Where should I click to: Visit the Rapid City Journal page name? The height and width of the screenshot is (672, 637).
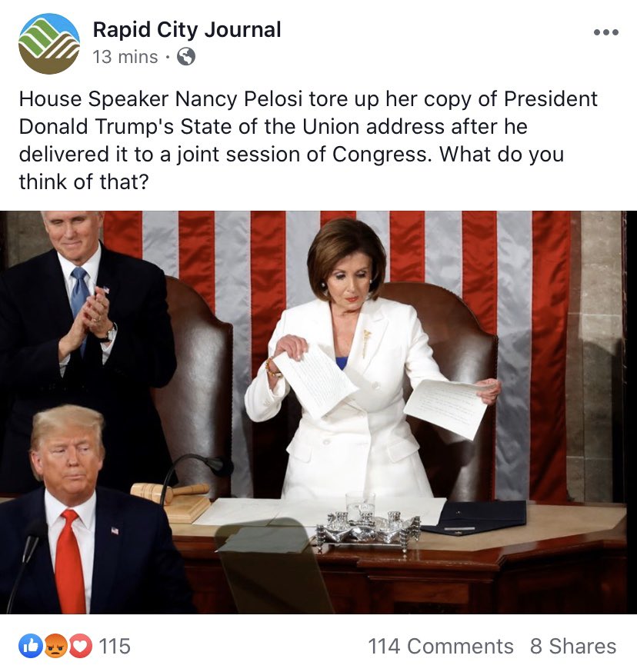click(187, 29)
